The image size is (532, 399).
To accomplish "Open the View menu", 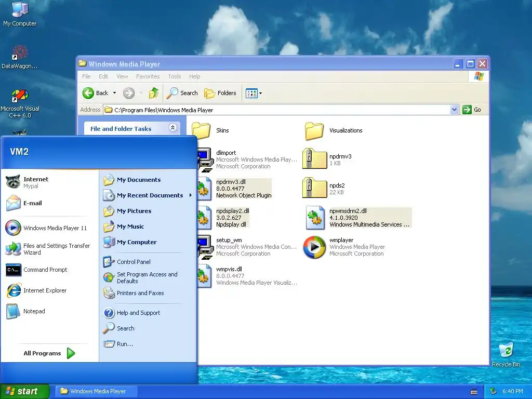I will 122,76.
